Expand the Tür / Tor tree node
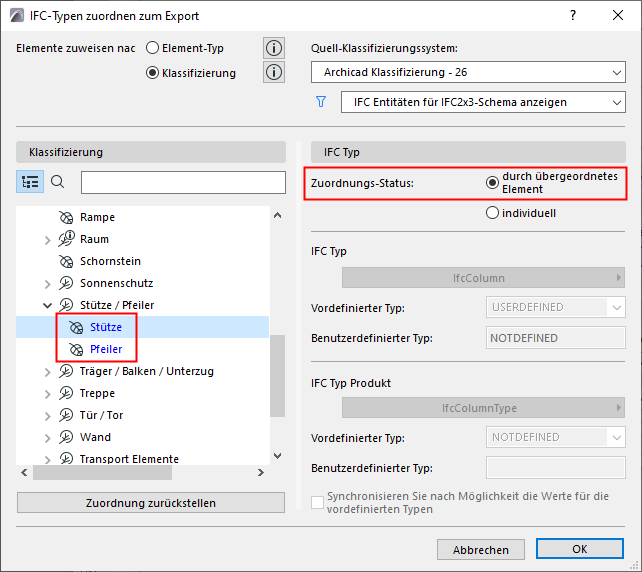Image resolution: width=642 pixels, height=572 pixels. coord(47,416)
